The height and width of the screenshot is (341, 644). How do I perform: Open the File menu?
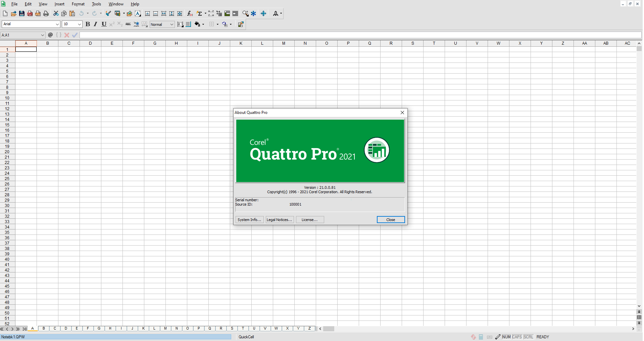tap(14, 4)
